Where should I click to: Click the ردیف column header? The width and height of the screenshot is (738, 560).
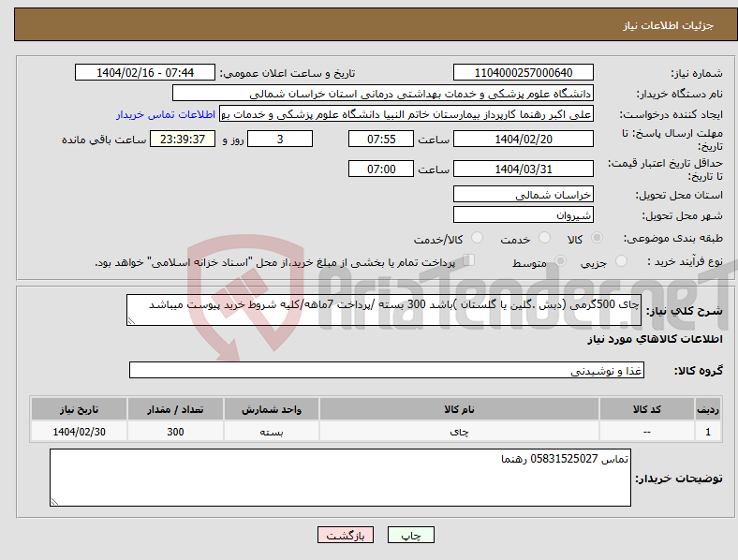(708, 409)
